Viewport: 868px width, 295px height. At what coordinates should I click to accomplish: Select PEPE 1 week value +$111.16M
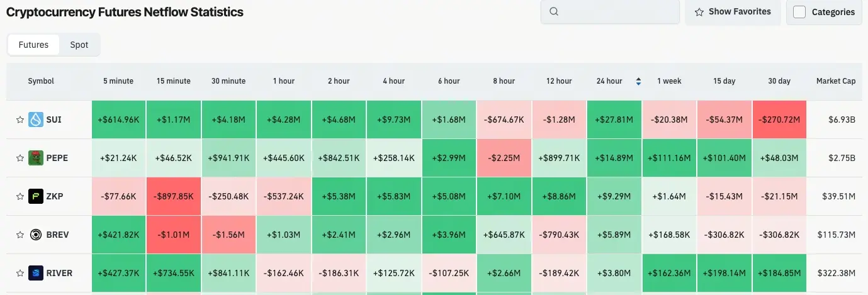(669, 158)
